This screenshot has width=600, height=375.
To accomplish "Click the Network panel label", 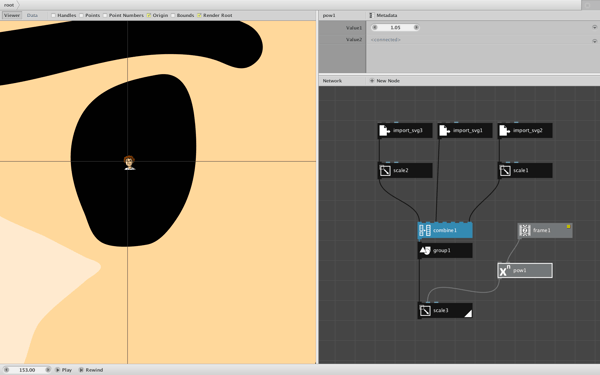I will point(332,81).
